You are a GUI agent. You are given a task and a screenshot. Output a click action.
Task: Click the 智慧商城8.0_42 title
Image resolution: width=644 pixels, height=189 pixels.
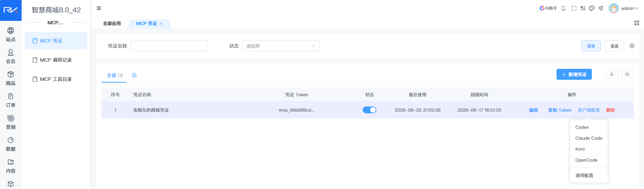56,10
